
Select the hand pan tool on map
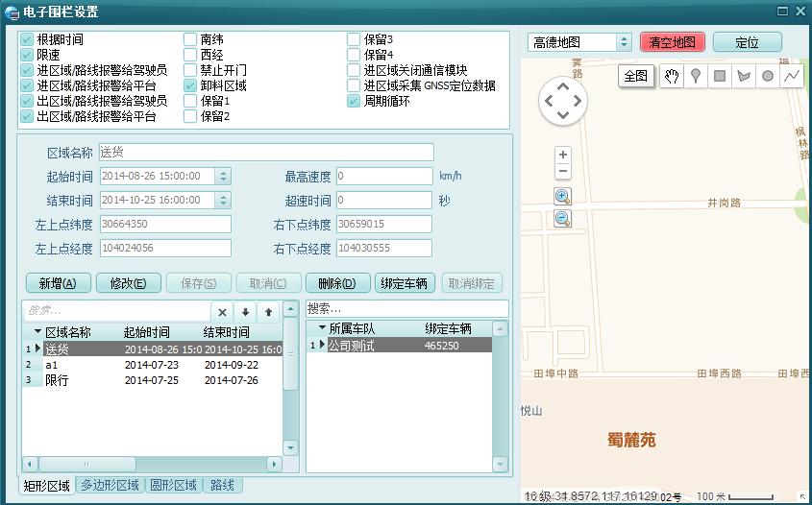tap(672, 77)
